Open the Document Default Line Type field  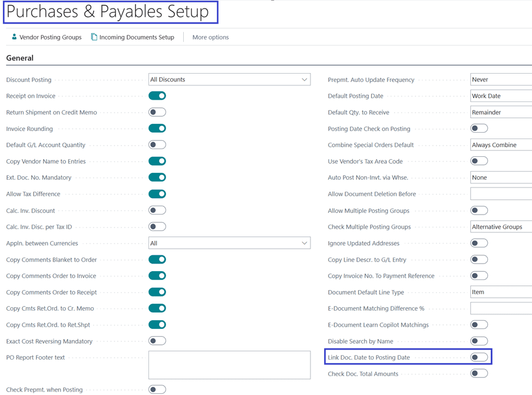pos(501,292)
